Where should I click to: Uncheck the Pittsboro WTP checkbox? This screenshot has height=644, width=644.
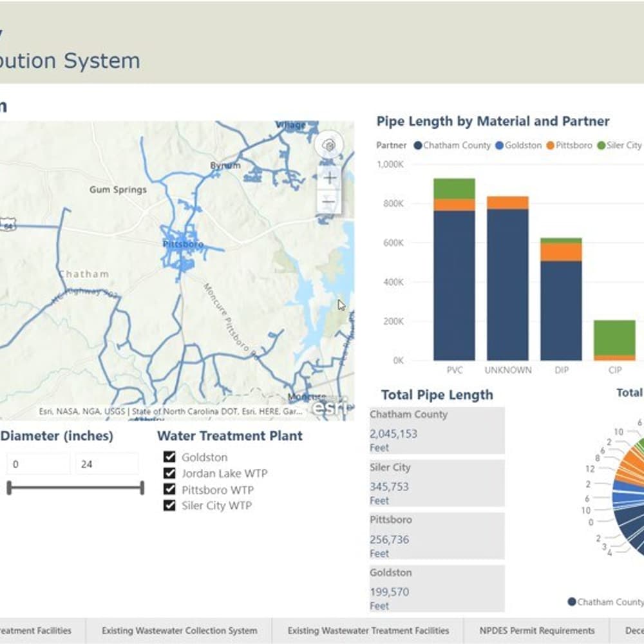pyautogui.click(x=169, y=489)
